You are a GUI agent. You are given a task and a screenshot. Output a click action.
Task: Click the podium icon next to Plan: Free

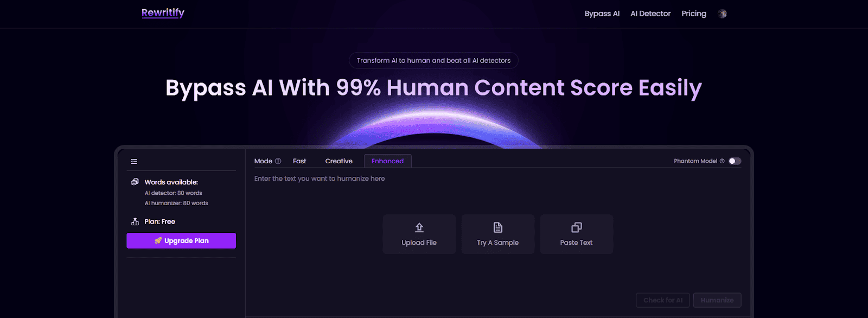coord(135,221)
